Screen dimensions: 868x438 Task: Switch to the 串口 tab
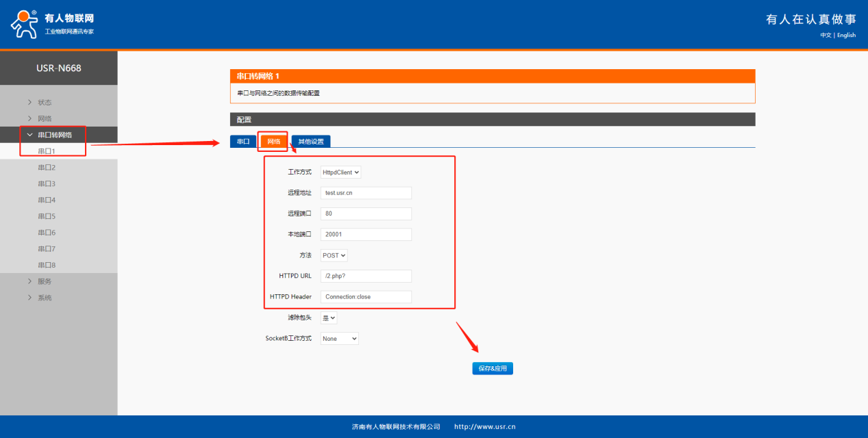[x=243, y=142]
